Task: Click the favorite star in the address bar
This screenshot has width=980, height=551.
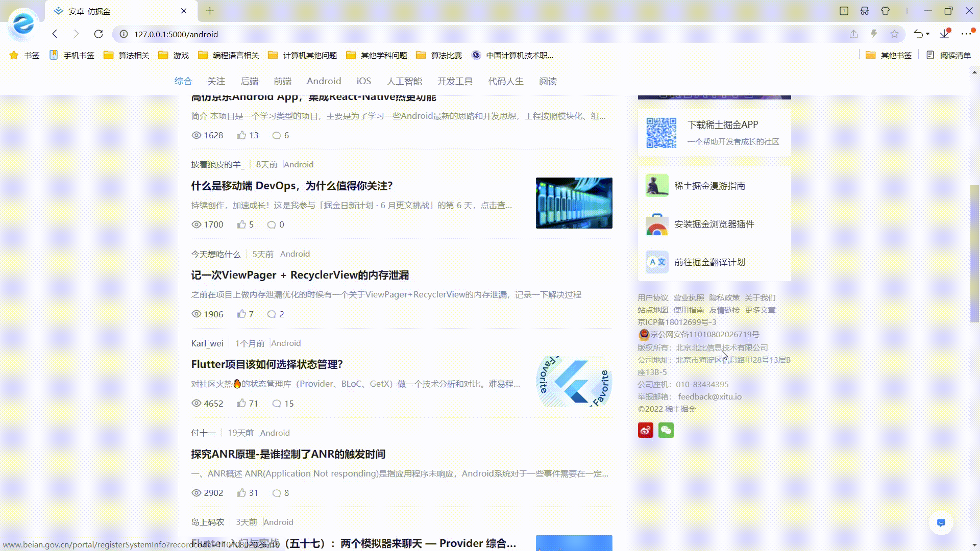Action: [x=894, y=34]
